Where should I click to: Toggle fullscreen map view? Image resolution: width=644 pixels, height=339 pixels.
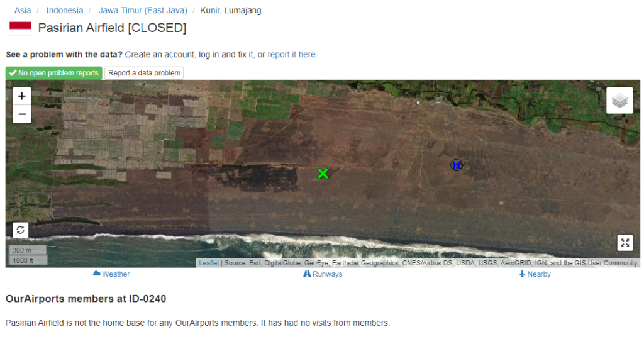click(625, 243)
